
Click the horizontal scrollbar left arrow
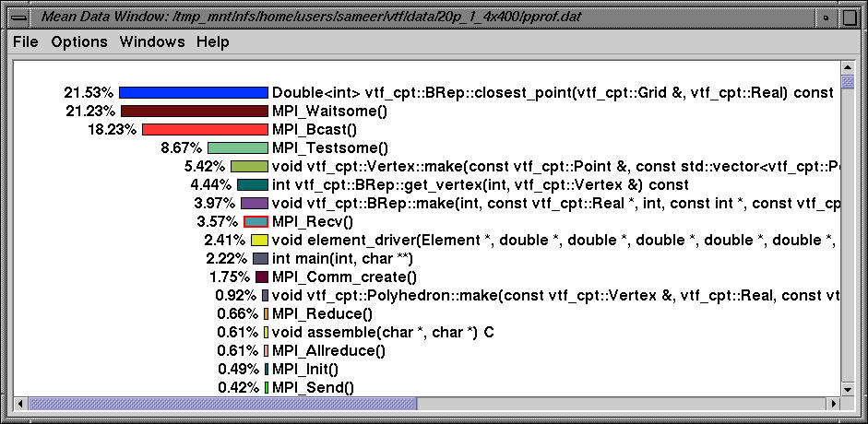click(20, 404)
